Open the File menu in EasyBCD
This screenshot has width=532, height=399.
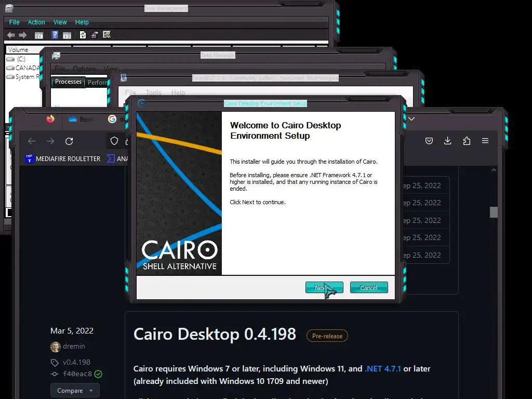[130, 92]
